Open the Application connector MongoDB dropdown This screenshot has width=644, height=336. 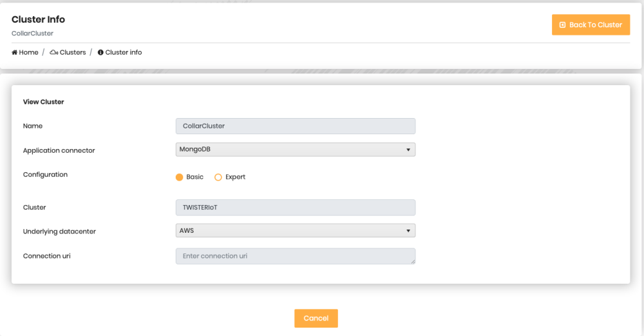(295, 150)
